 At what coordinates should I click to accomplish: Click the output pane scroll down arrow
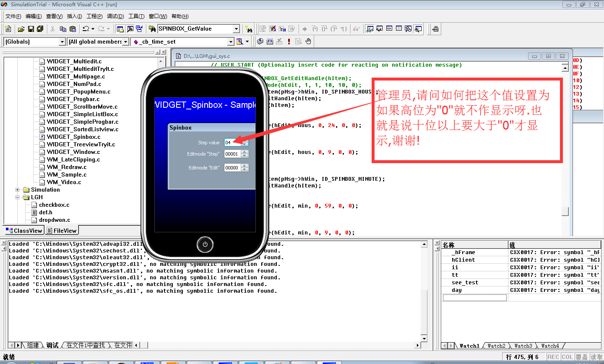(x=424, y=339)
